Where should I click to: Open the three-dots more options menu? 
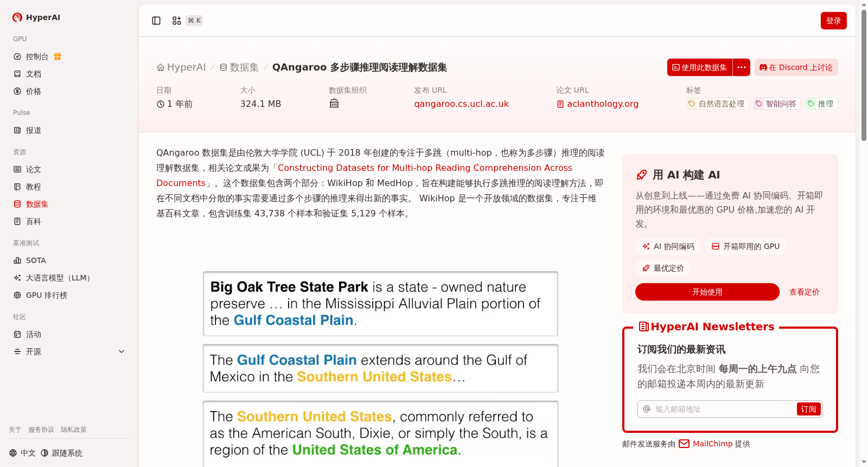pos(742,67)
